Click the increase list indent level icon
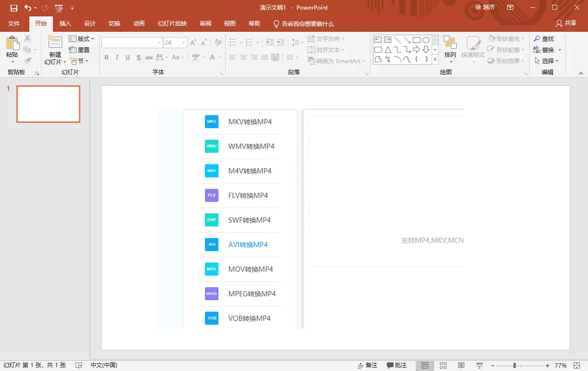This screenshot has height=371, width=588. click(281, 42)
